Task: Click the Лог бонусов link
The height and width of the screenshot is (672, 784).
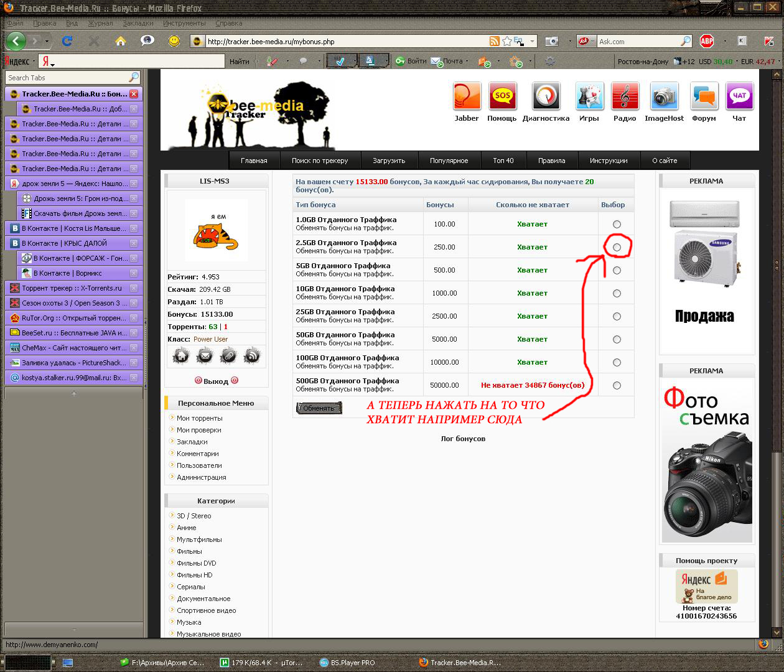Action: 463,439
